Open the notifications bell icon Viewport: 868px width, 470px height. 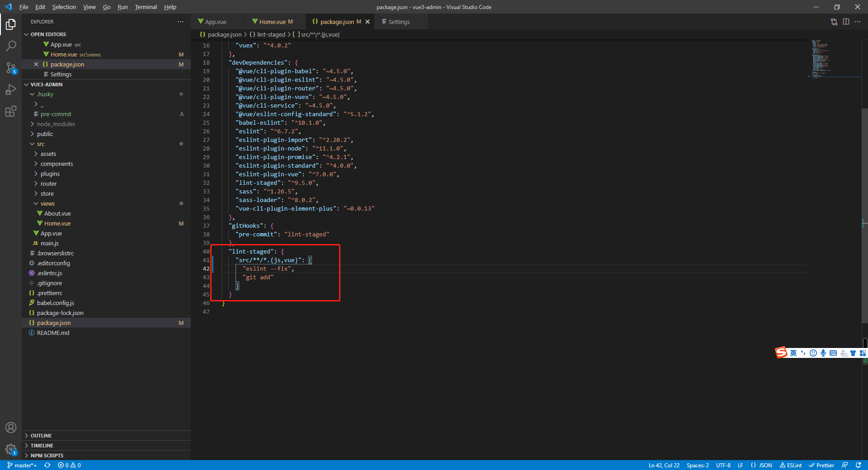(x=858, y=465)
